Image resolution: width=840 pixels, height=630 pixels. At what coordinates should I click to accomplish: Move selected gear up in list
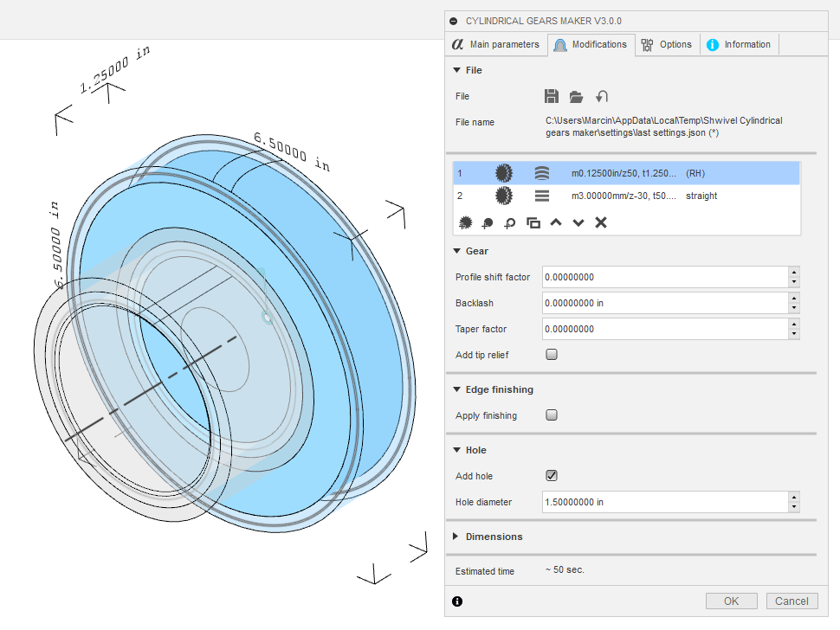click(x=556, y=222)
